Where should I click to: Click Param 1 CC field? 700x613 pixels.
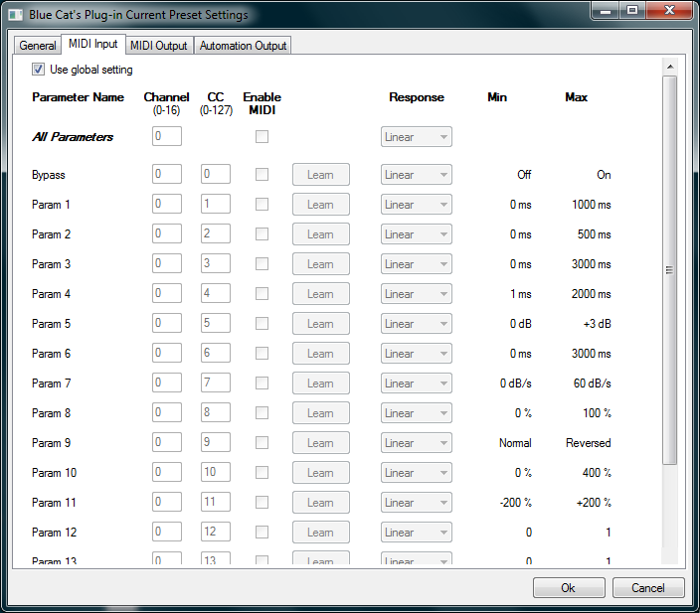(x=216, y=204)
